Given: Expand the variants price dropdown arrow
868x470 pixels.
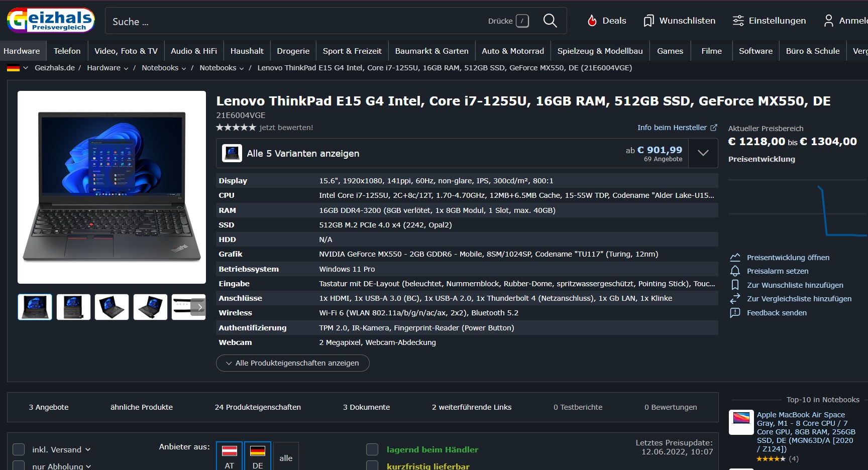Looking at the screenshot, I should coord(703,153).
